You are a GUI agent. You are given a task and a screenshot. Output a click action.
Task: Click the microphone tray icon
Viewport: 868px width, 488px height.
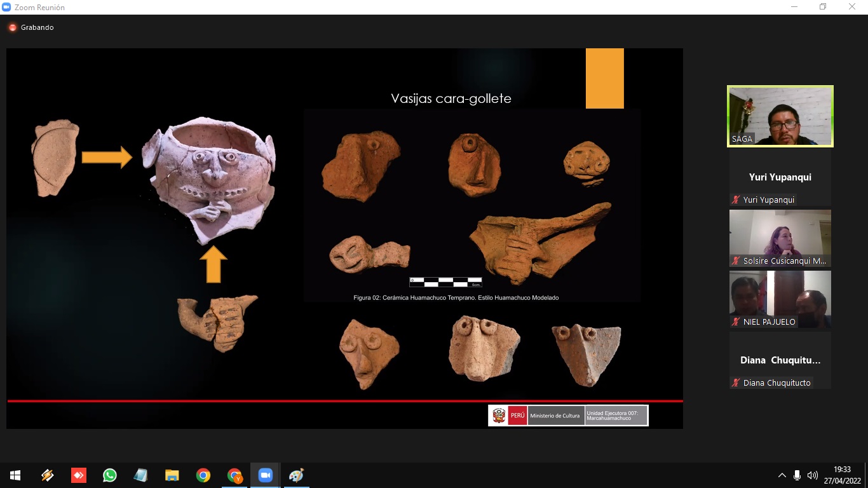click(x=797, y=475)
